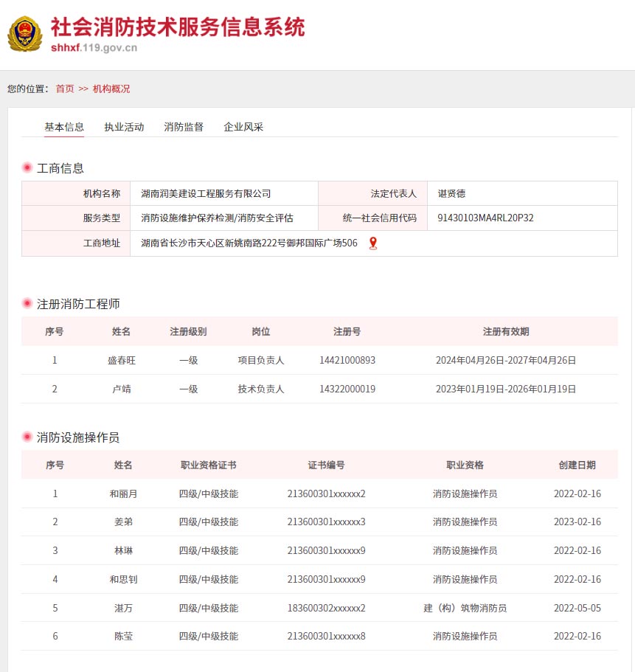Click operator name 林琳
This screenshot has width=635, height=672.
[x=123, y=551]
